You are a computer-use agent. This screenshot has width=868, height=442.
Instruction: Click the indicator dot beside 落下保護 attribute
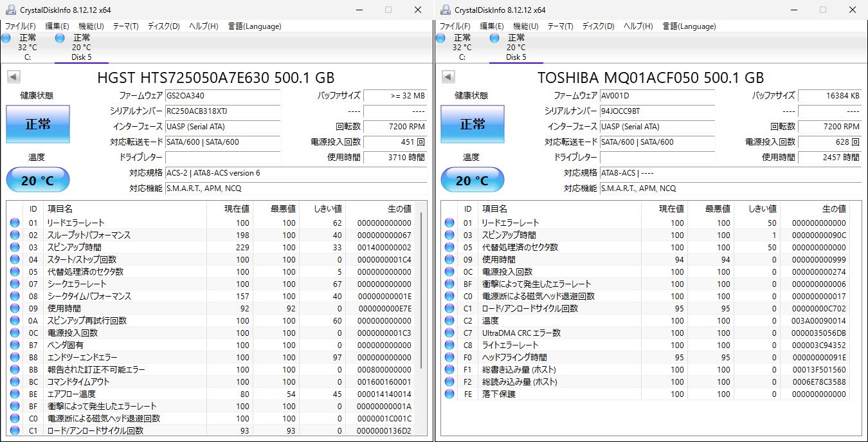click(449, 394)
